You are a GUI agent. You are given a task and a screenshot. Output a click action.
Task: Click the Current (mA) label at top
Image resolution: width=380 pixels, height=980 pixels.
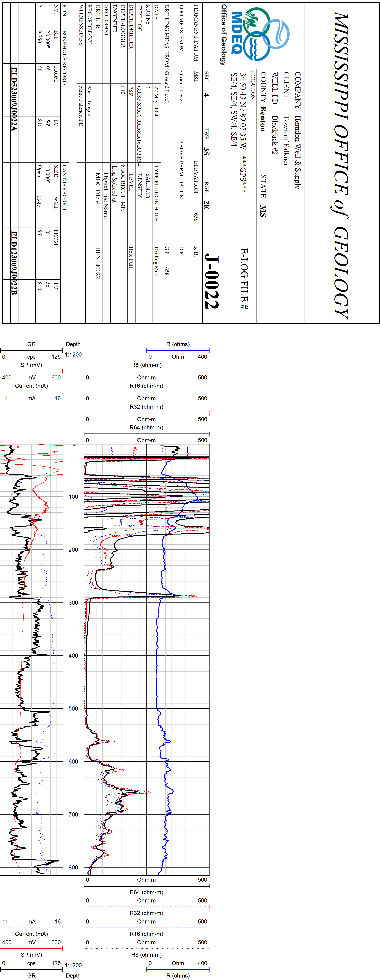(31, 386)
